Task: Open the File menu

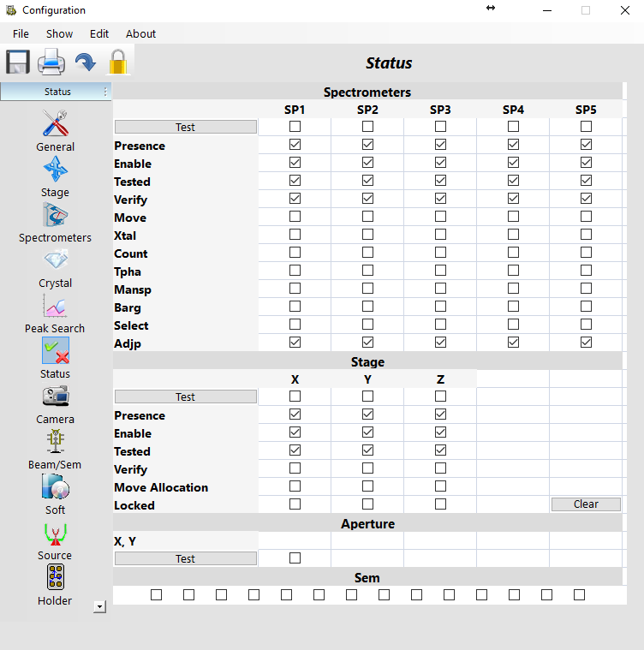Action: pos(21,34)
